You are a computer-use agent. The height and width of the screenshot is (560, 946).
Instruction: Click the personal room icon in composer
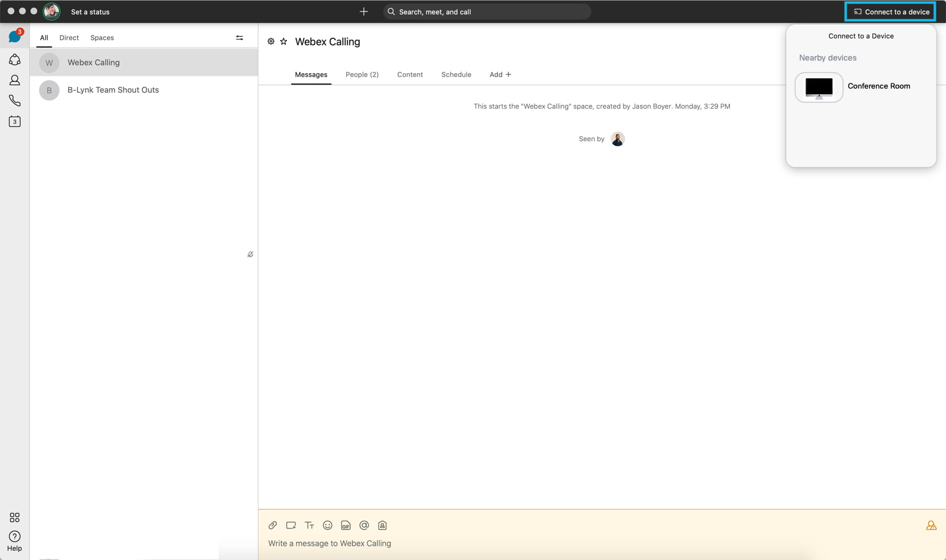[382, 525]
